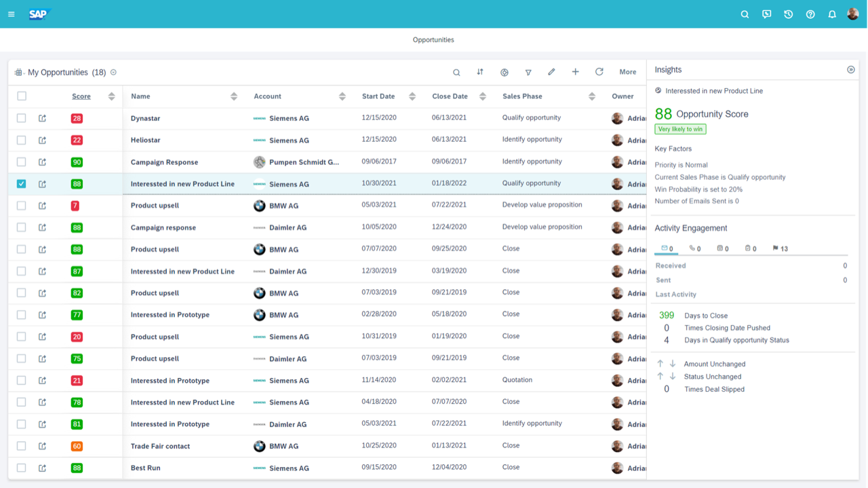This screenshot has height=488, width=868.
Task: Open quick view icon for Best Run
Action: (42, 468)
